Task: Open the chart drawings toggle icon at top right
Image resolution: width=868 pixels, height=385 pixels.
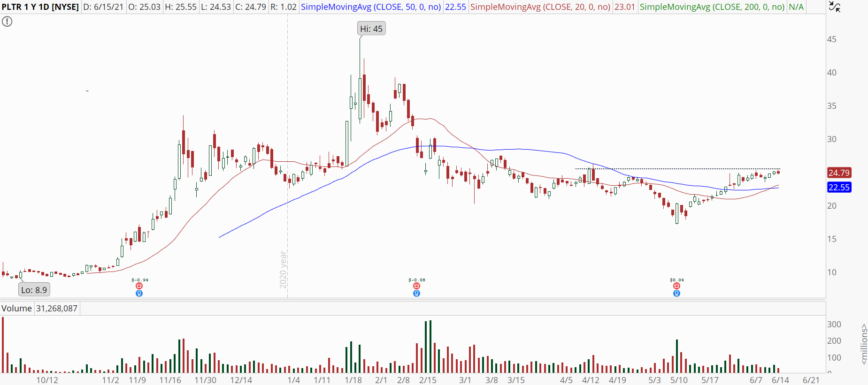Action: [834, 7]
